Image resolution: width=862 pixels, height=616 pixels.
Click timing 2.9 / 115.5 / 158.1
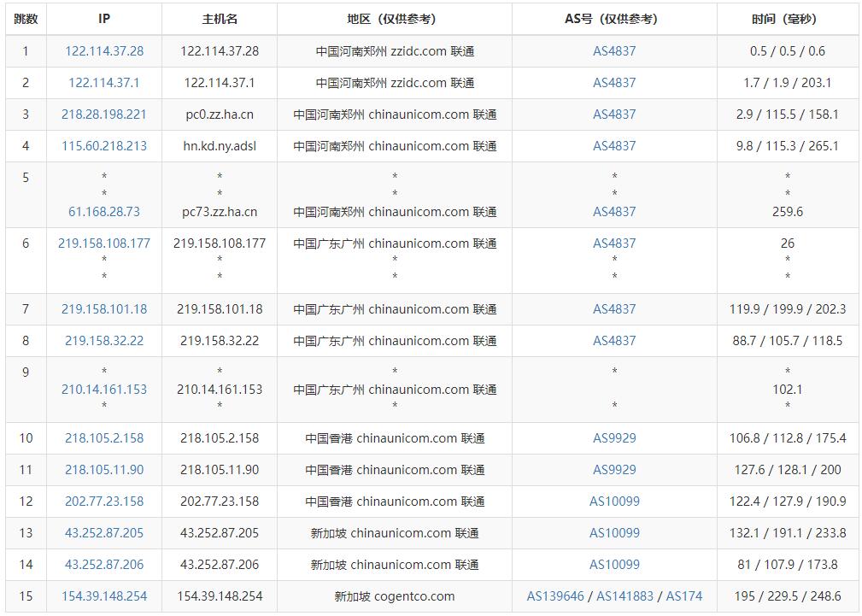(x=787, y=114)
